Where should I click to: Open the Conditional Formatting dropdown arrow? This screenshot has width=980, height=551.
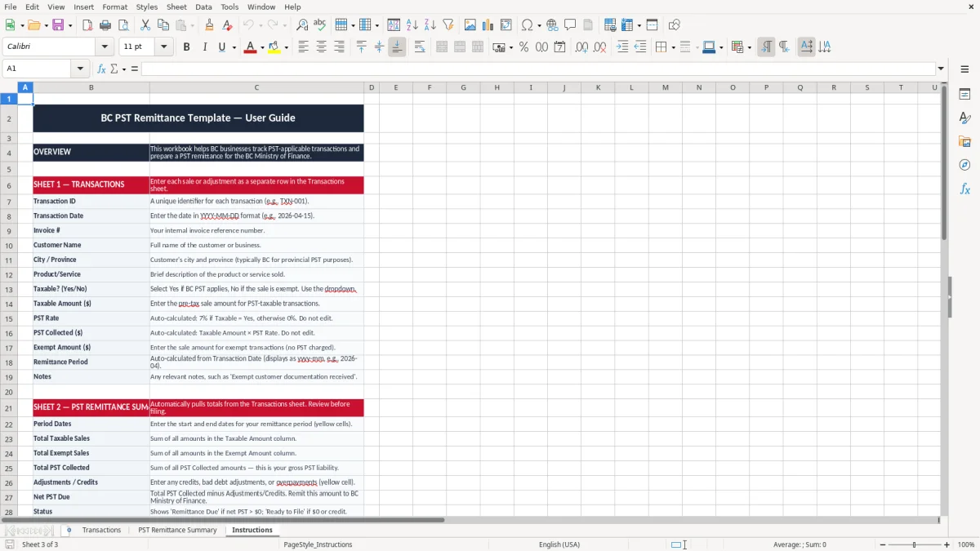click(749, 47)
